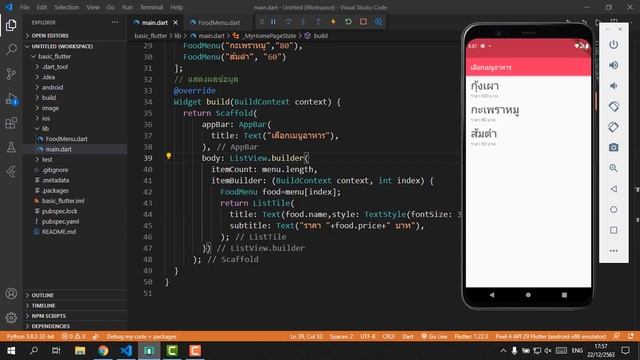Image resolution: width=640 pixels, height=360 pixels.
Task: Open the Manage gear in activity bar
Action: [x=11, y=318]
